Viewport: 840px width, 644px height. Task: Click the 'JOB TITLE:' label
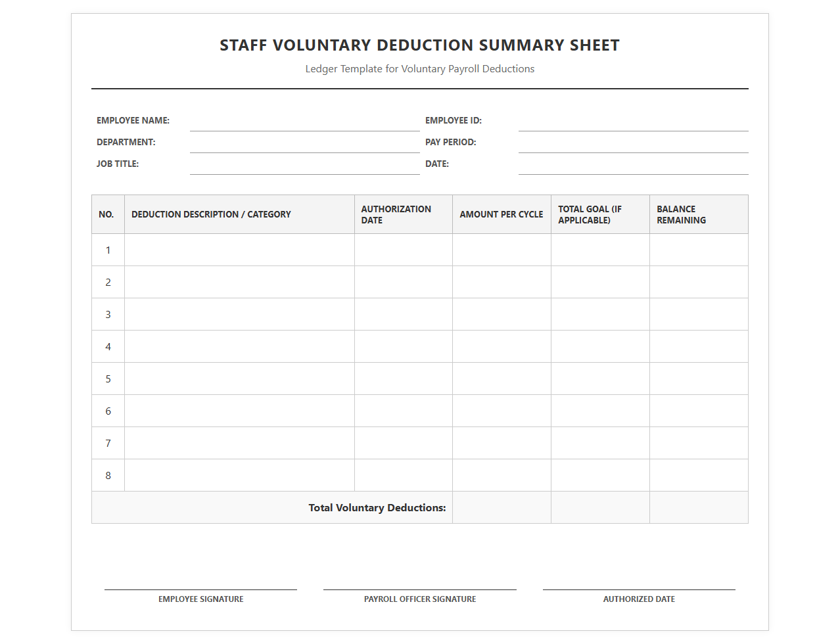tap(118, 164)
